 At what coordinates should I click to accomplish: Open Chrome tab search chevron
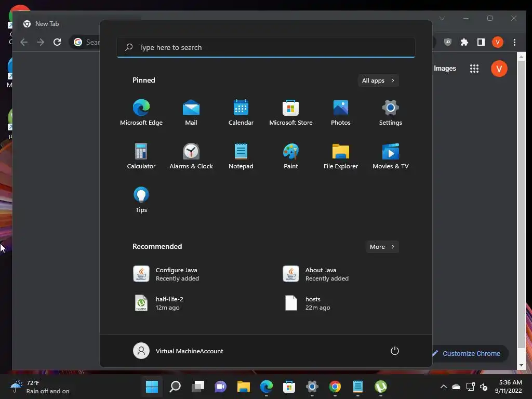[x=442, y=18]
